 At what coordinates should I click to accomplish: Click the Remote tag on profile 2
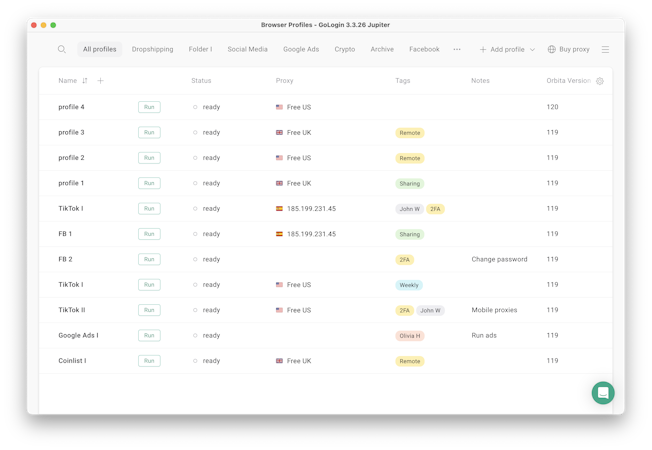click(410, 158)
